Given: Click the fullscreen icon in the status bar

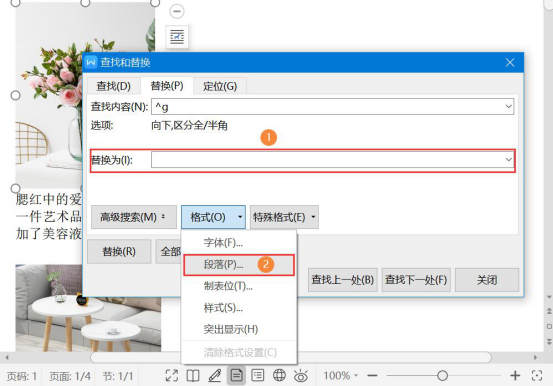Looking at the screenshot, I should [172, 375].
